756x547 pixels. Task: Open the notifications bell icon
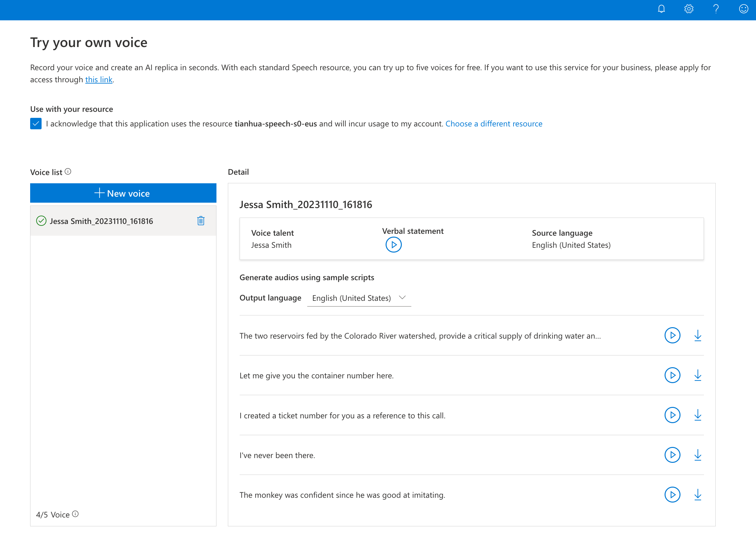point(661,9)
